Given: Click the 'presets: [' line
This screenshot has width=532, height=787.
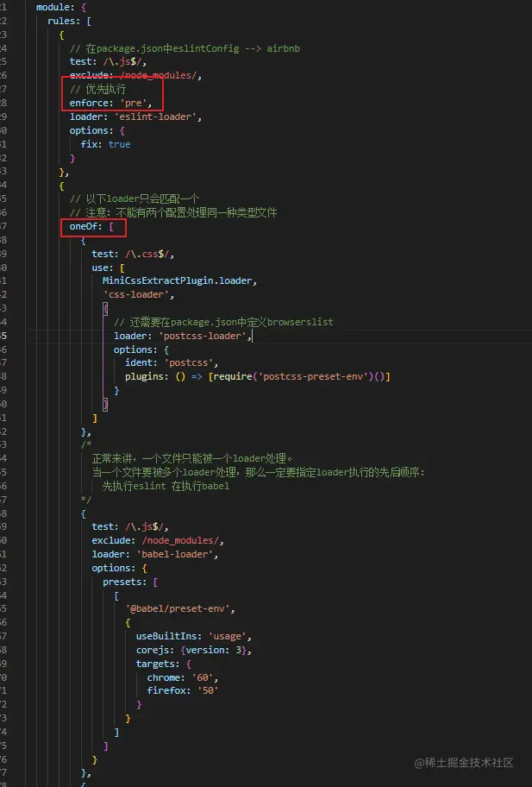Looking at the screenshot, I should pos(130,582).
